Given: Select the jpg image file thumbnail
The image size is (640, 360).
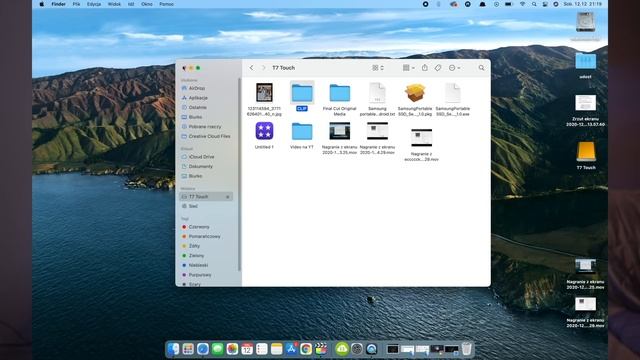Looking at the screenshot, I should click(264, 93).
